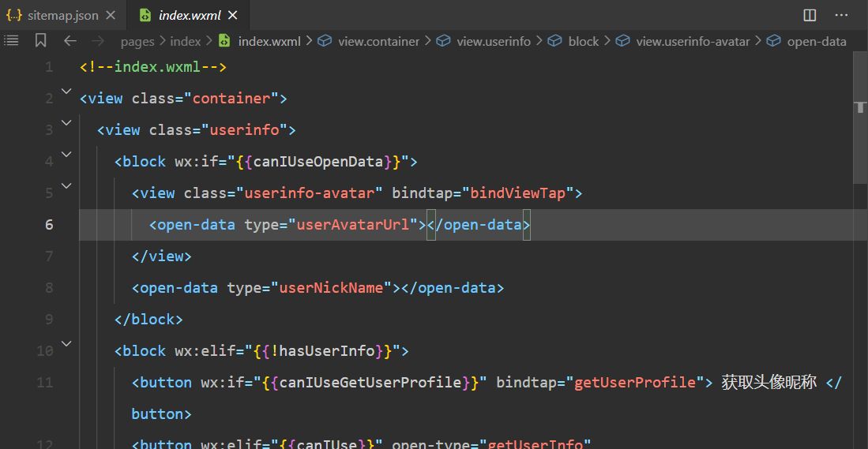Click the list outline icon left of bookmark
This screenshot has height=449, width=868.
click(x=11, y=41)
